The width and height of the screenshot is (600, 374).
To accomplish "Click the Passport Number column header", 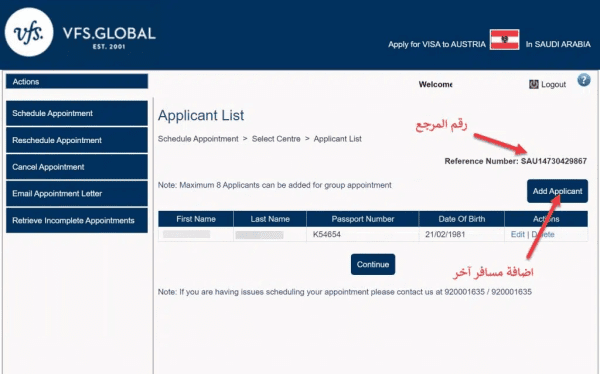I will click(x=363, y=219).
